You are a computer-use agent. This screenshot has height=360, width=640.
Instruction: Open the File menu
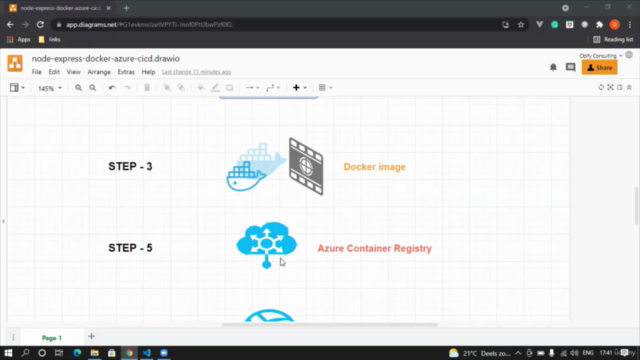37,72
